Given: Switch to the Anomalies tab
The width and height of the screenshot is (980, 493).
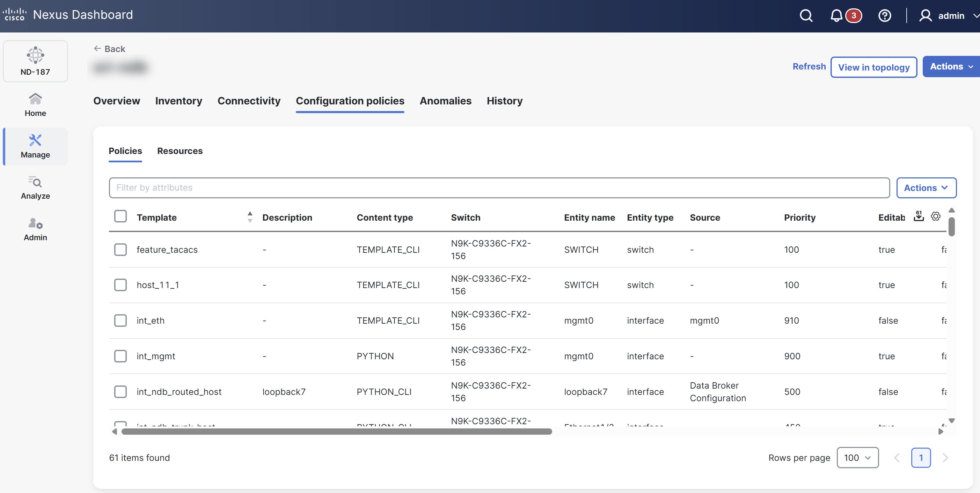Looking at the screenshot, I should (x=445, y=101).
